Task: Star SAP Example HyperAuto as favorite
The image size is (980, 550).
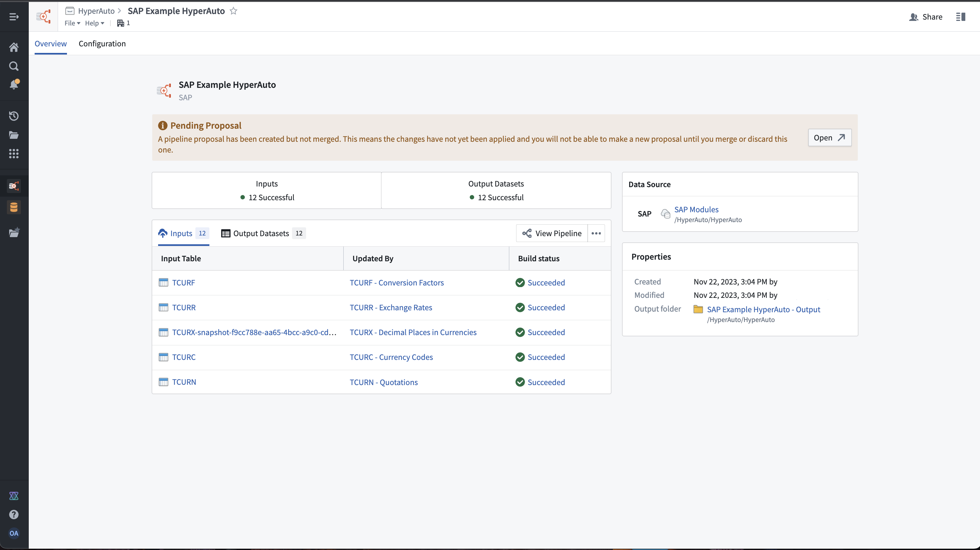Action: (x=234, y=11)
